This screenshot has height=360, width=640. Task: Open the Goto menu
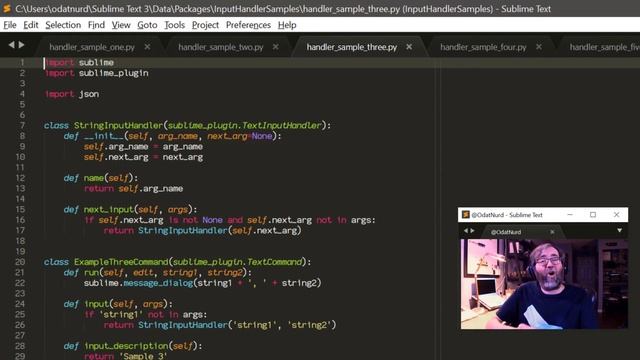(x=147, y=25)
